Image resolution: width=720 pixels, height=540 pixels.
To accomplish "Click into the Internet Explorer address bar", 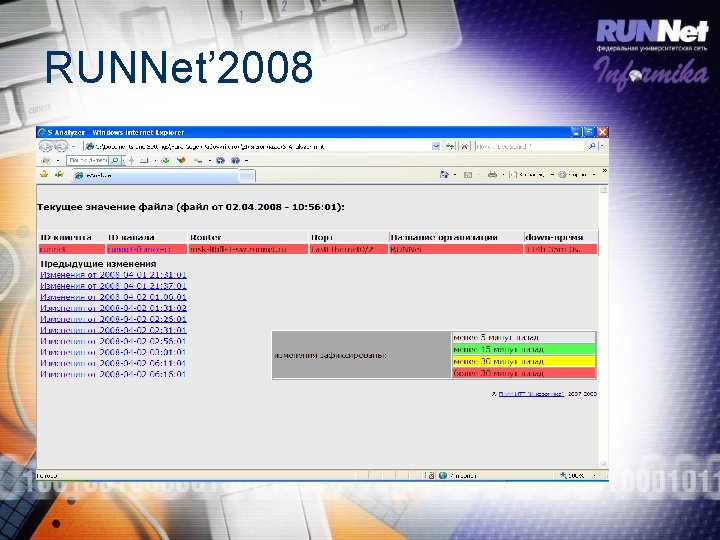I will tap(258, 146).
